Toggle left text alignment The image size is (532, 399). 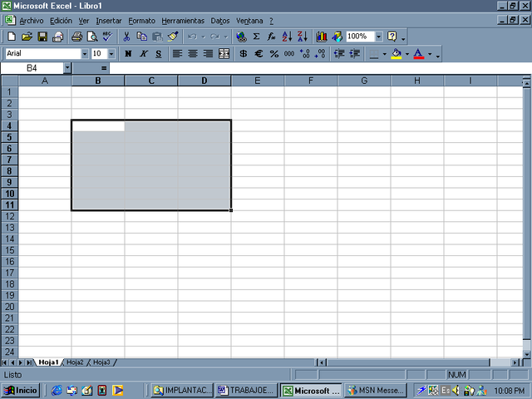tap(177, 53)
